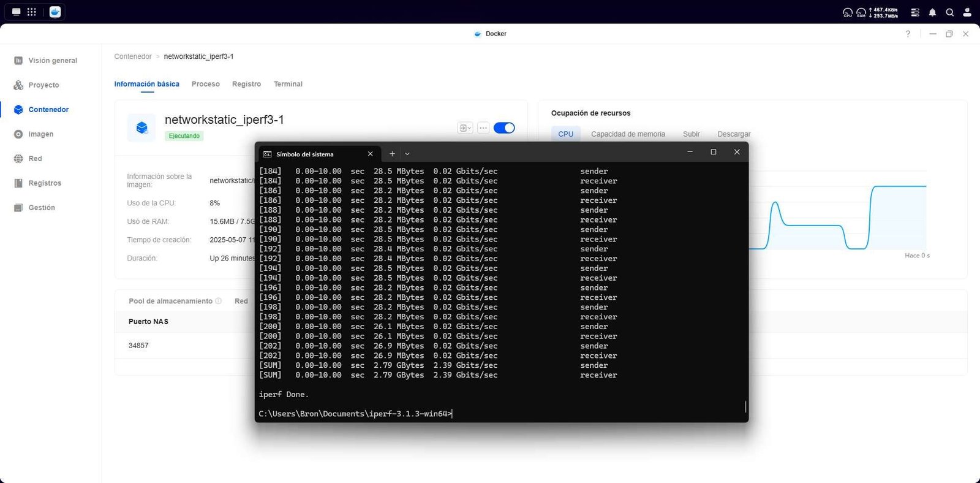Open the three-dots more options button
This screenshot has height=483, width=980.
(483, 128)
